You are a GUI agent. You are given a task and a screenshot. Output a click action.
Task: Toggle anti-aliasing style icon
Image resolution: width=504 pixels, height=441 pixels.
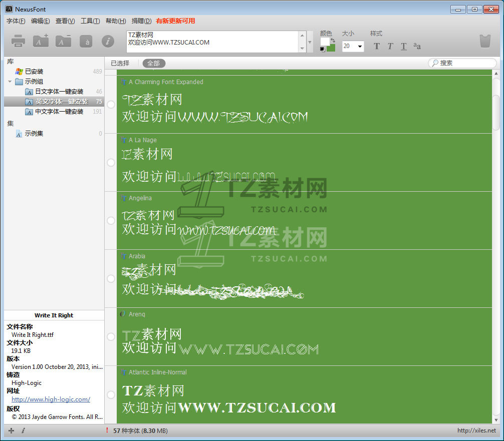point(417,46)
